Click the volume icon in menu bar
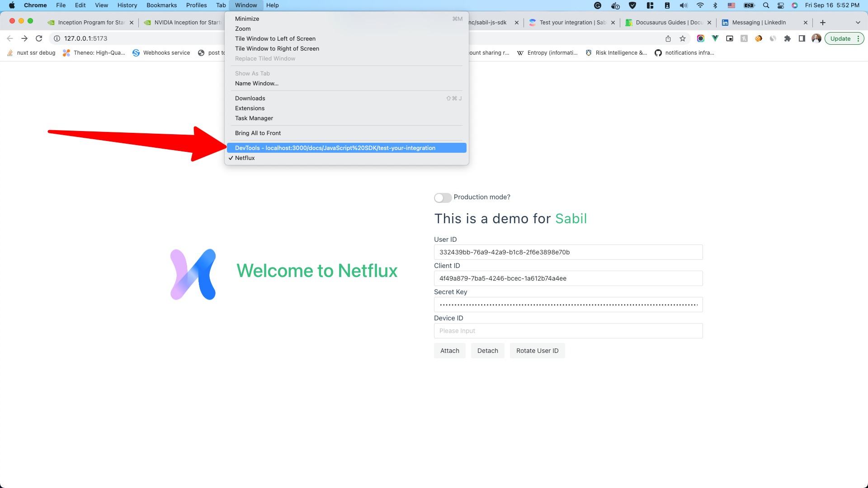The image size is (868, 488). click(x=684, y=5)
